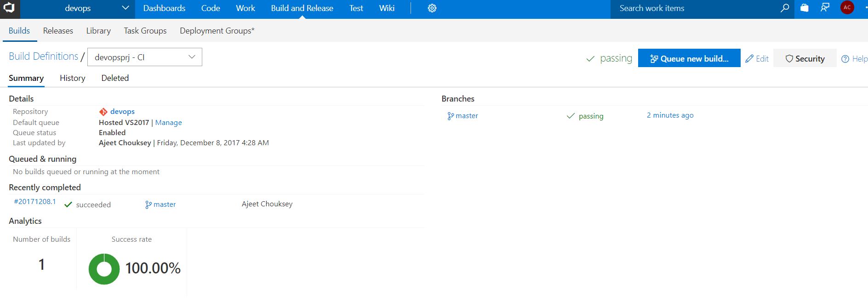Viewport: 868px width, 301px height.
Task: Open the Deployment Groups tab
Action: [x=217, y=31]
